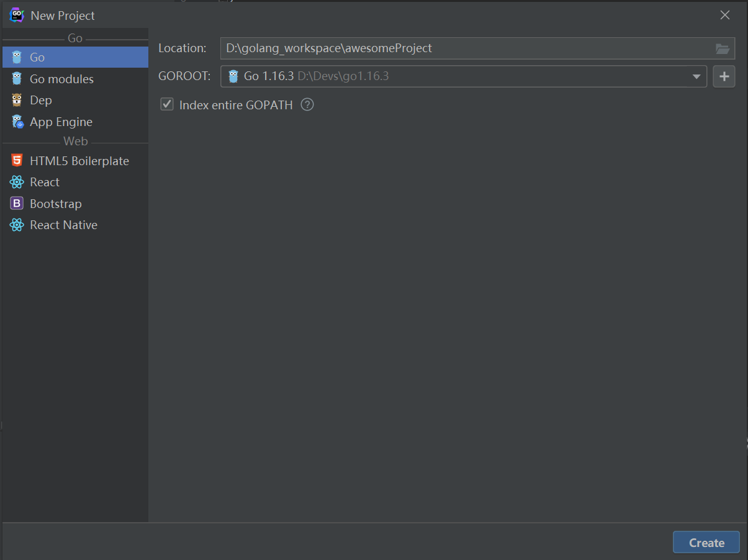The width and height of the screenshot is (748, 560).
Task: Click the React atom icon
Action: click(17, 182)
